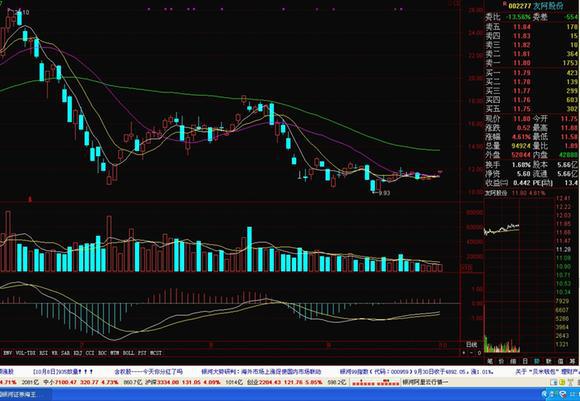This screenshot has height=401, width=580.
Task: Select the 笔 tab in the quote panel
Action: [490, 361]
